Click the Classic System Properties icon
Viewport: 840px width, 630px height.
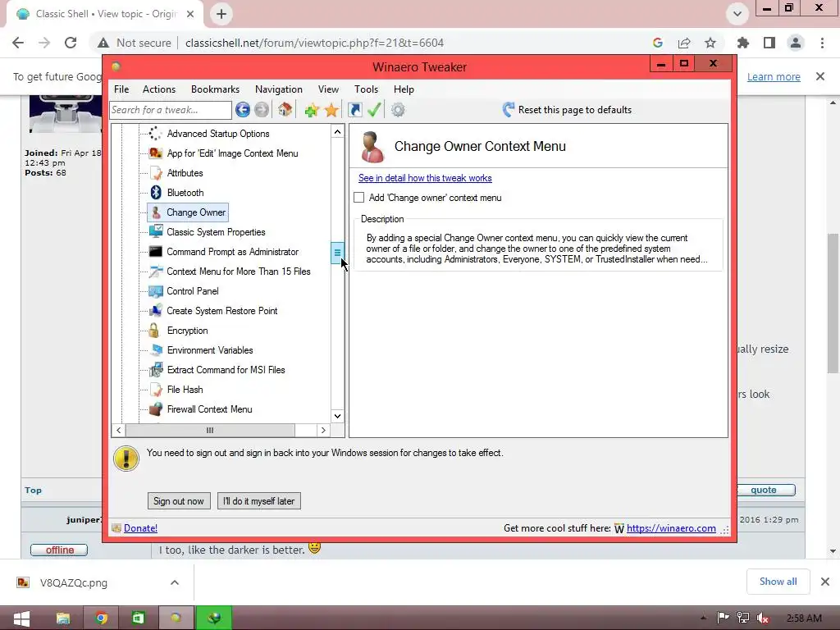155,232
